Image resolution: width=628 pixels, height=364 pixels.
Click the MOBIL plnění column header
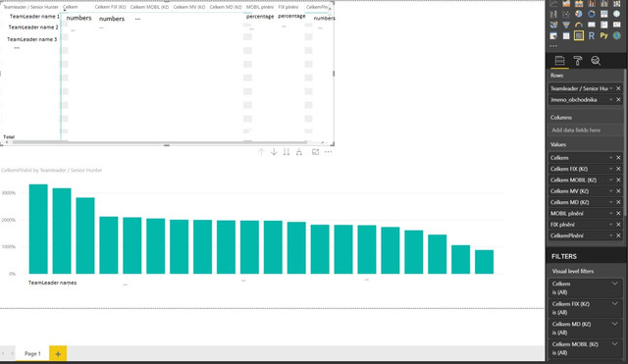pos(260,7)
